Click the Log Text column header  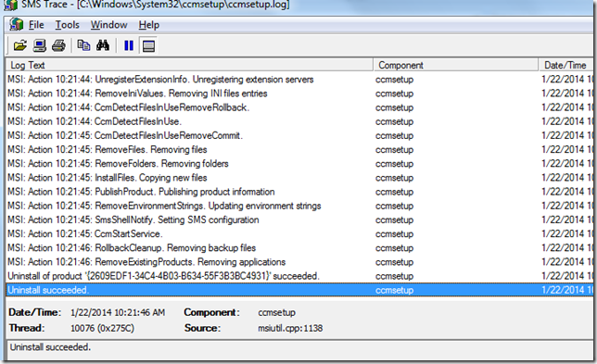(190, 65)
